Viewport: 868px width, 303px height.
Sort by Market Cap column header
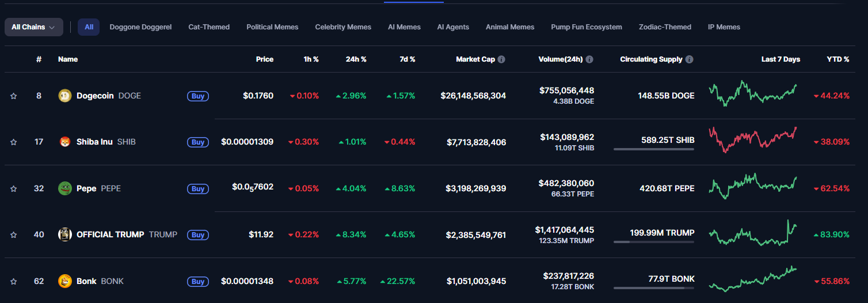click(x=475, y=59)
